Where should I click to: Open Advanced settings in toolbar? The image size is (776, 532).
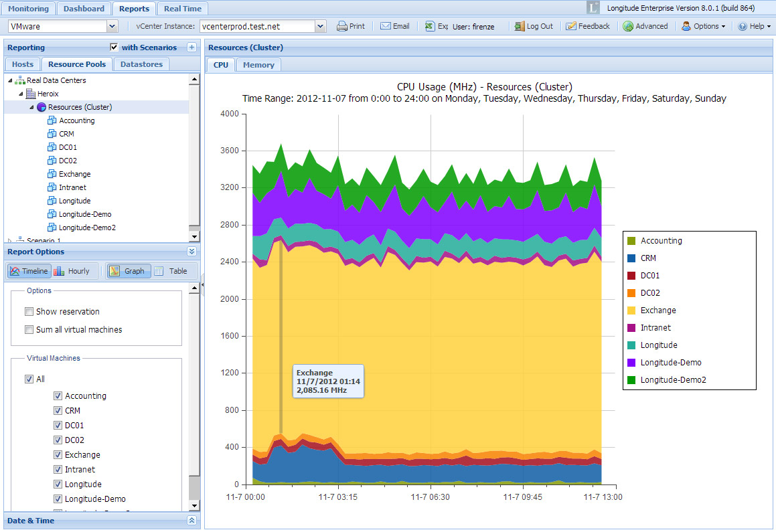click(628, 26)
